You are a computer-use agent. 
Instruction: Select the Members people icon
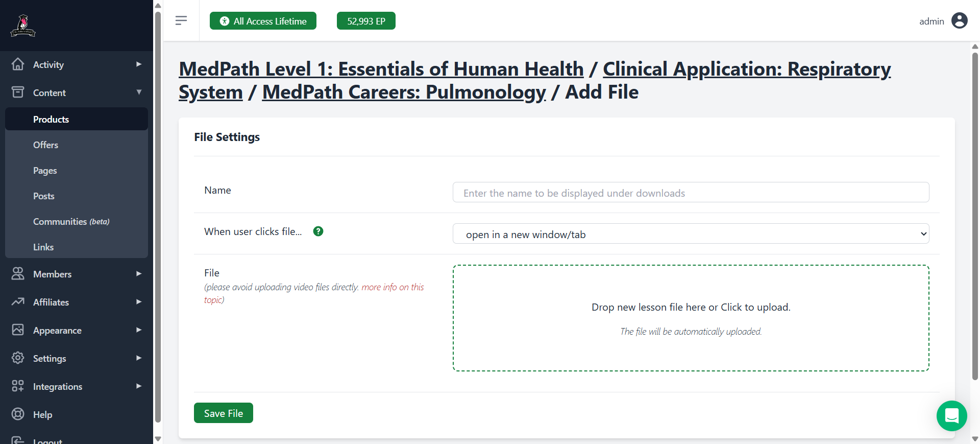coord(18,274)
